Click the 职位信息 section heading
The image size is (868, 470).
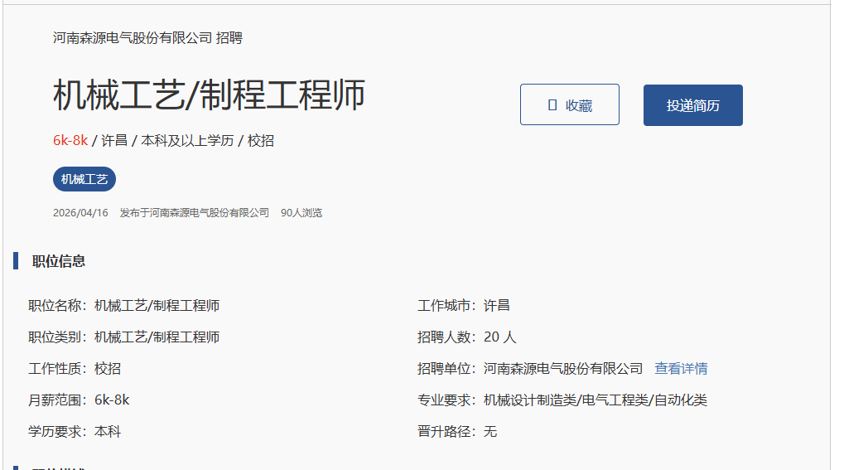tap(59, 262)
